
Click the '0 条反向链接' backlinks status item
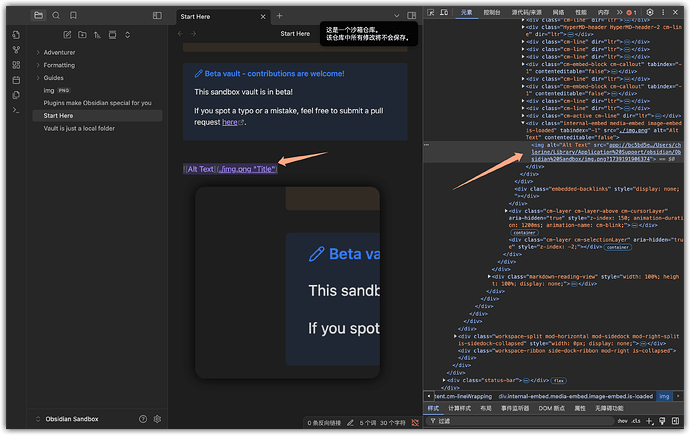click(x=324, y=423)
